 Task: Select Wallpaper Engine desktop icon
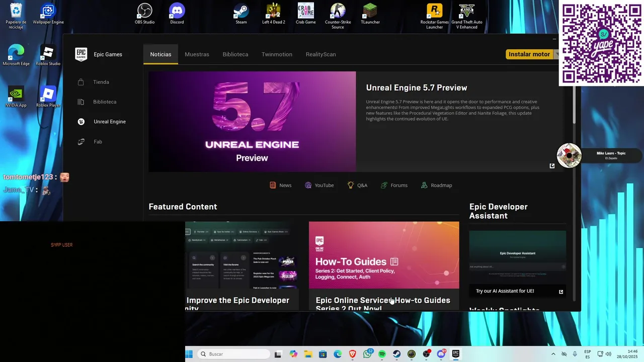point(48,14)
